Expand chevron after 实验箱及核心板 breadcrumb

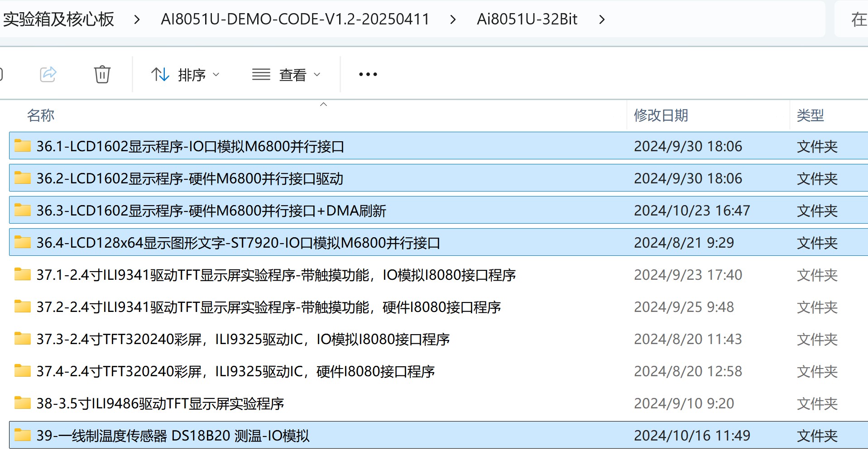coord(137,19)
